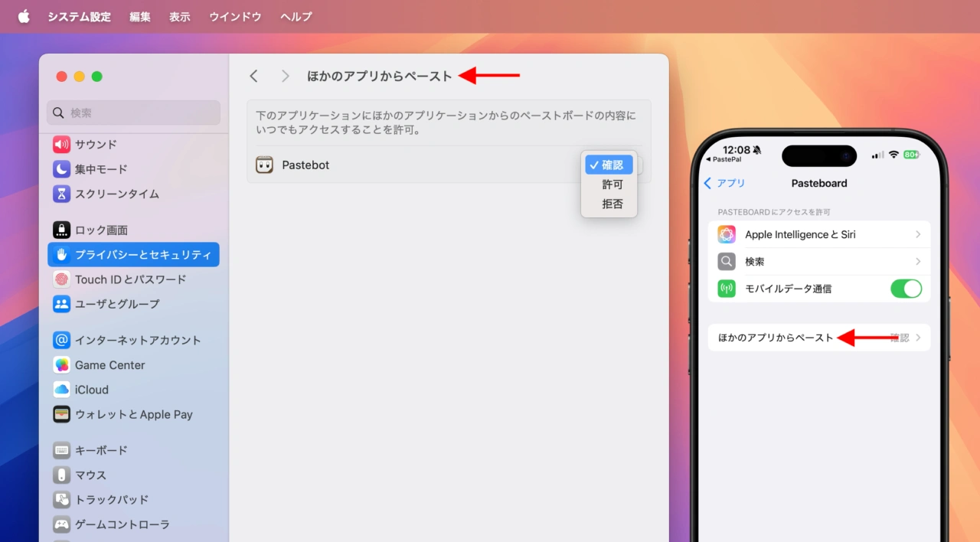Tap the アプリ back button on iPhone
Image resolution: width=980 pixels, height=542 pixels.
click(724, 183)
